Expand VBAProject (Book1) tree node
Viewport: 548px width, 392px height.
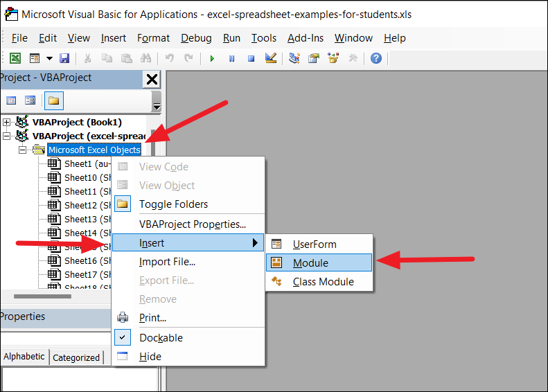click(6, 123)
